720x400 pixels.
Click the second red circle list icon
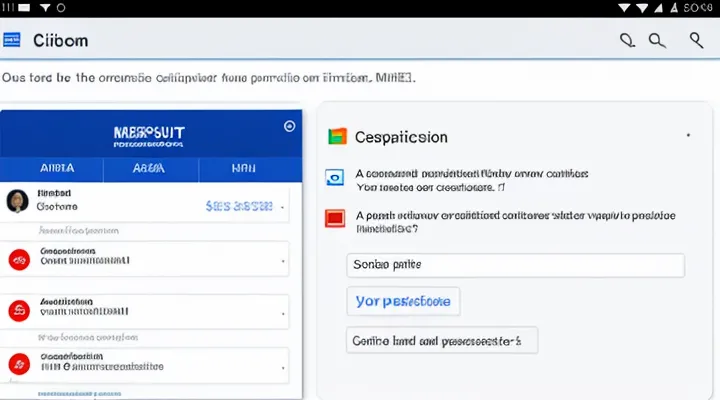[x=18, y=310]
